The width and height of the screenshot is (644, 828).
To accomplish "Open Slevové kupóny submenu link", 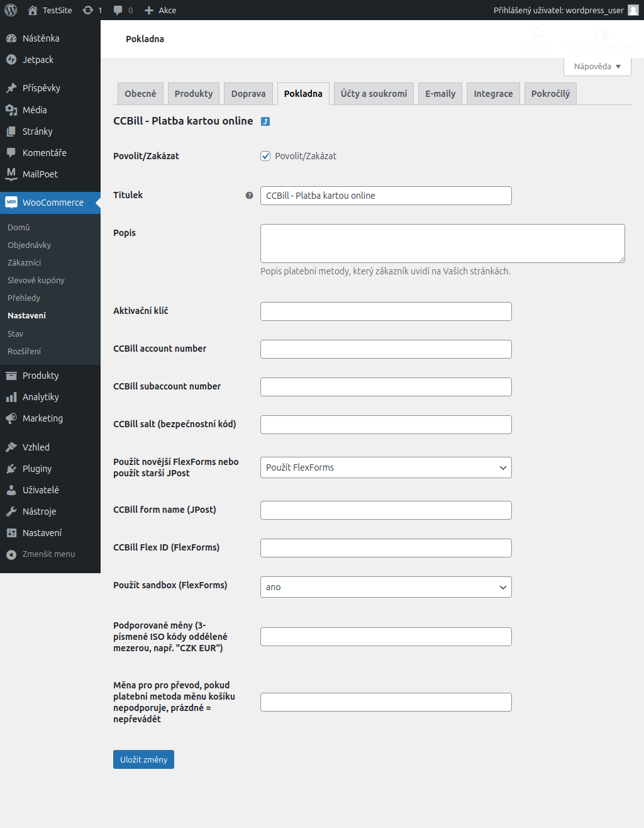I will pyautogui.click(x=36, y=280).
